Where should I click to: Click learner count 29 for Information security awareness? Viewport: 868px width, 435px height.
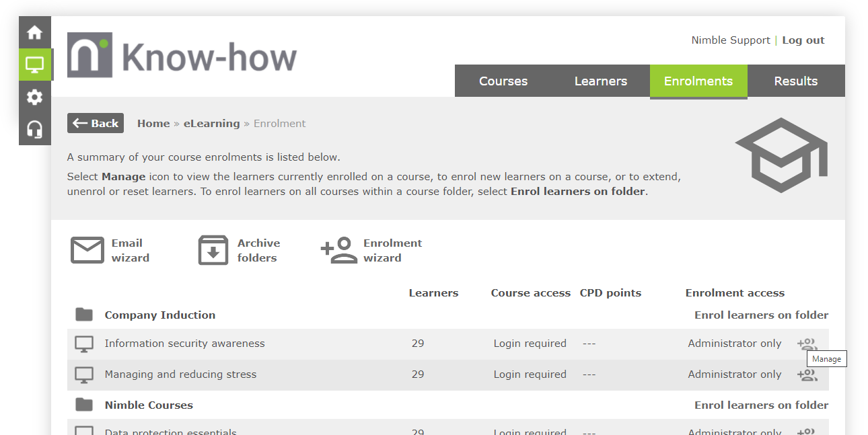pyautogui.click(x=418, y=344)
